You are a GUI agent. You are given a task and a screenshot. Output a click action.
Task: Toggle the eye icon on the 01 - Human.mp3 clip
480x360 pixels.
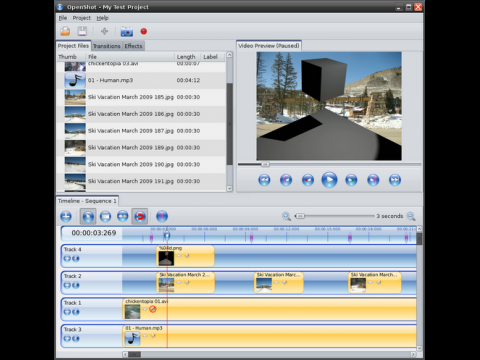coord(145,336)
